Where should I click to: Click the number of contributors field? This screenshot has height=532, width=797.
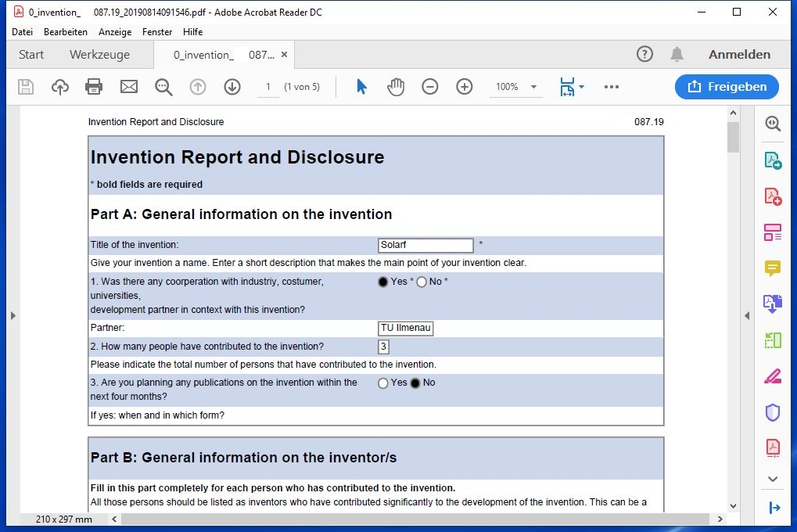(384, 347)
